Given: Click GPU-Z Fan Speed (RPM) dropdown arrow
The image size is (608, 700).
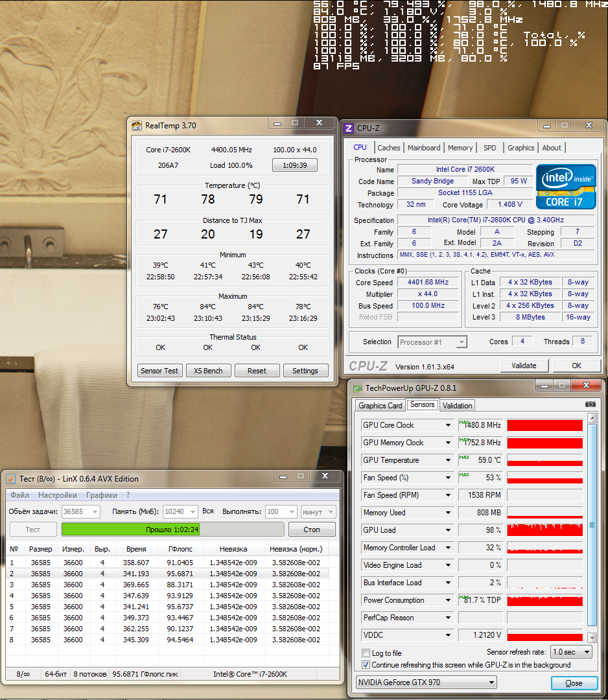Looking at the screenshot, I should pyautogui.click(x=448, y=495).
